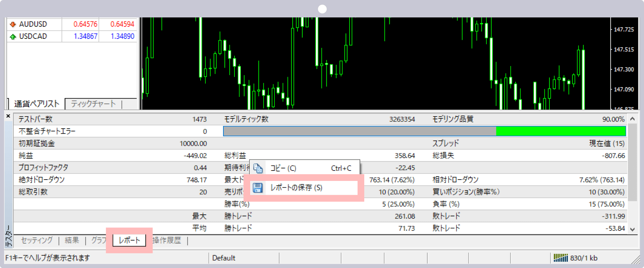Click the copy icon in context menu
The height and width of the screenshot is (268, 644).
tap(258, 168)
